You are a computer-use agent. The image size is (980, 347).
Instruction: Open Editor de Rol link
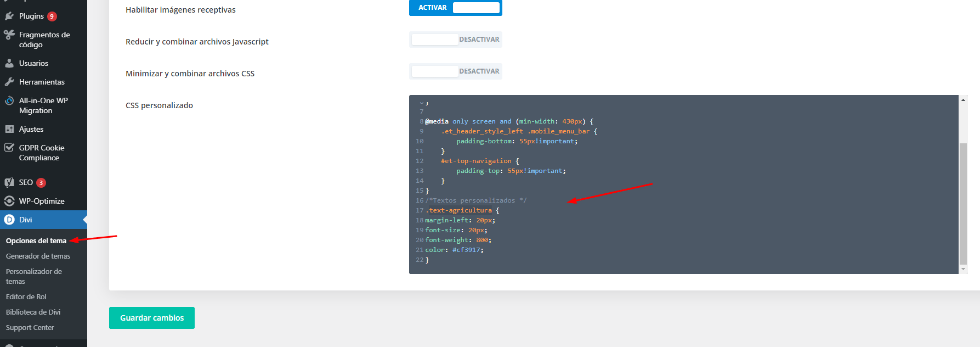click(x=26, y=296)
